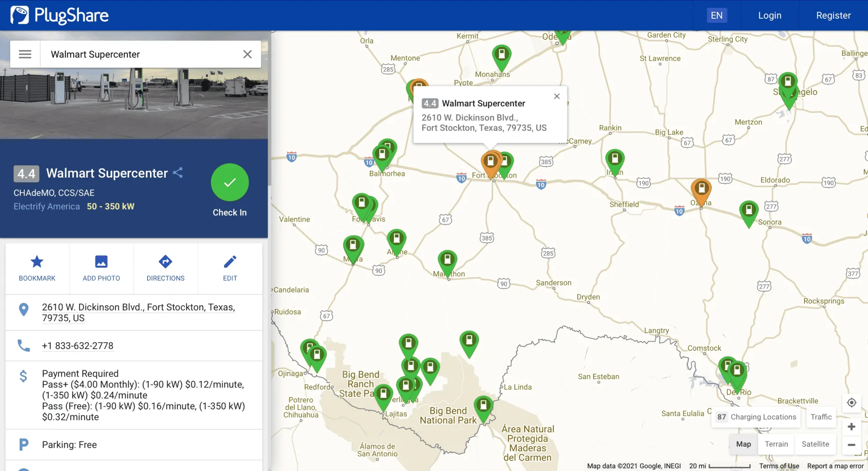Toggle the Traffic layer

coord(821,417)
